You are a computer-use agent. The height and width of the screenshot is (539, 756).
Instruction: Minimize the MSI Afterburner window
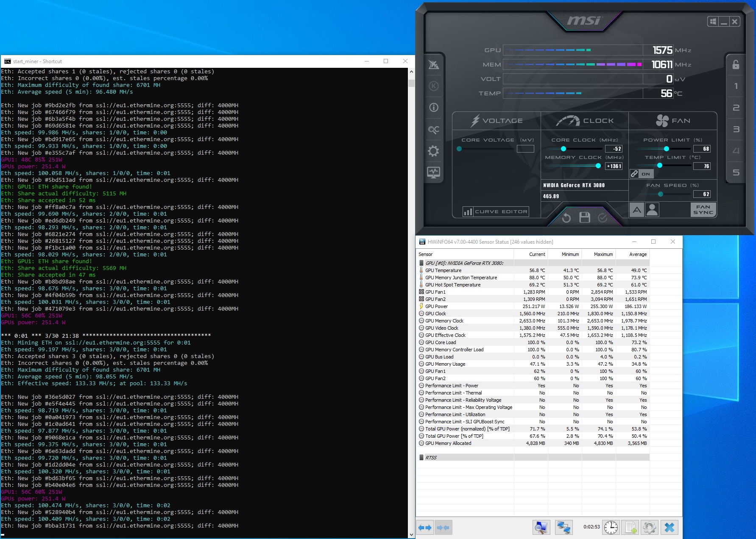pyautogui.click(x=724, y=21)
